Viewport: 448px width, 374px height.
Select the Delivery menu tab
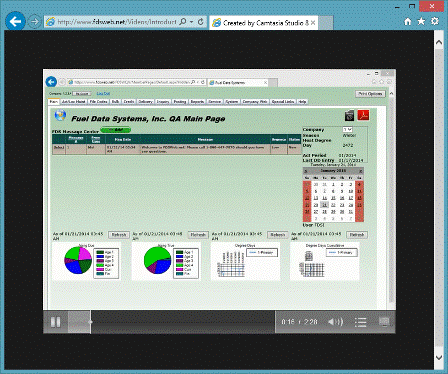pyautogui.click(x=145, y=102)
